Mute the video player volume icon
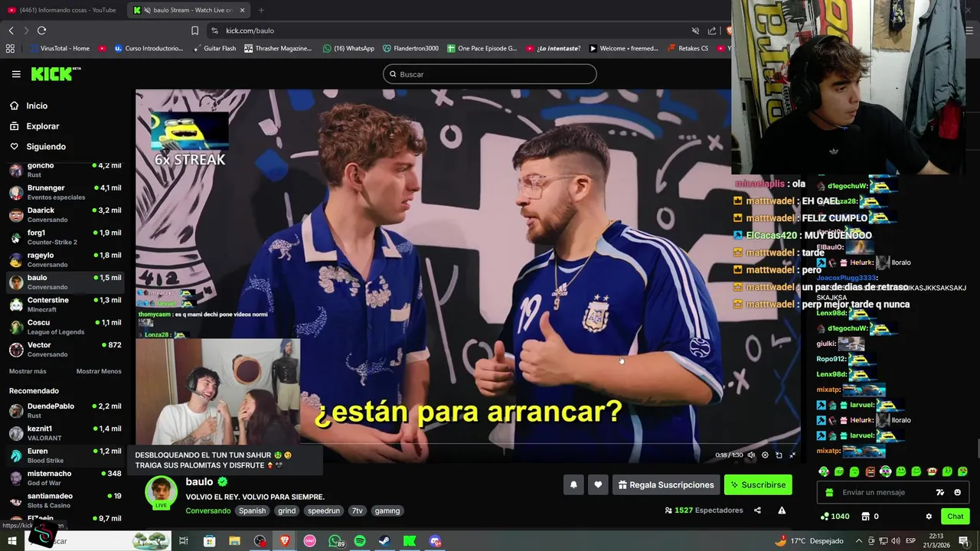The width and height of the screenshot is (980, 551). pyautogui.click(x=751, y=455)
